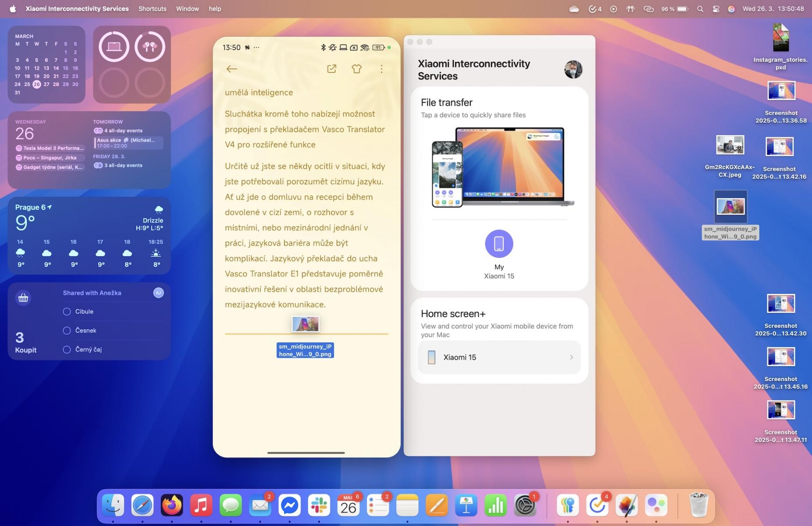Open Xiaomi Interconnectivity Services app menu

77,9
